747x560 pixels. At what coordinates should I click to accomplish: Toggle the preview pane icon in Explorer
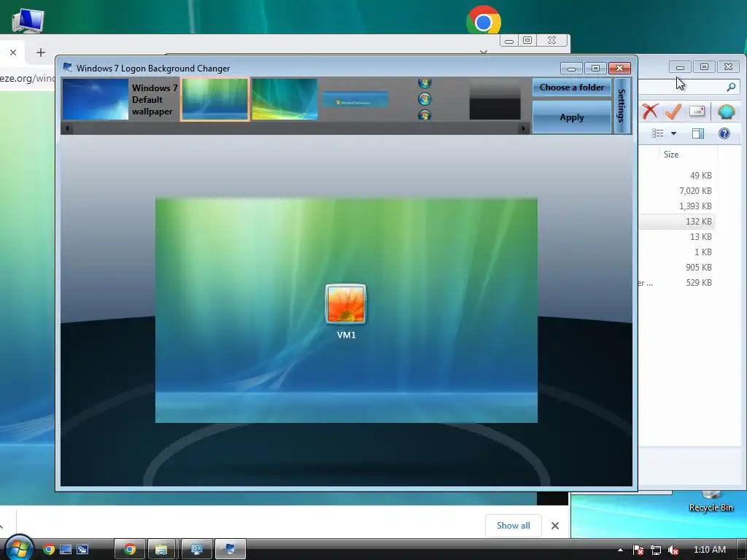(x=698, y=133)
